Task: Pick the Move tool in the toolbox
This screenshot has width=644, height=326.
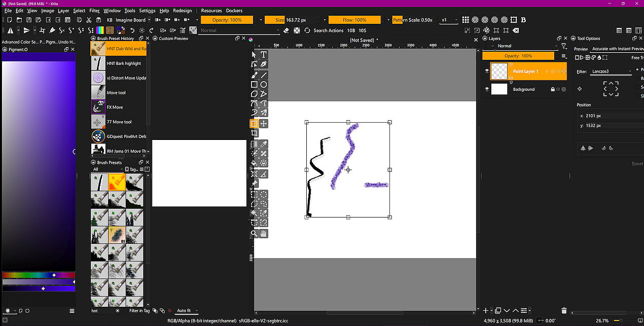Action: (x=264, y=124)
